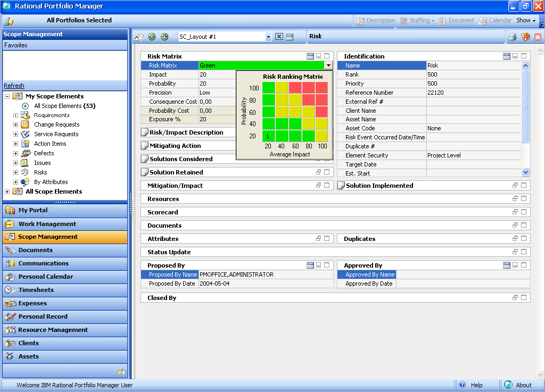Click the Risk Matrix portlet table view icon
545x392 pixels.
(310, 56)
